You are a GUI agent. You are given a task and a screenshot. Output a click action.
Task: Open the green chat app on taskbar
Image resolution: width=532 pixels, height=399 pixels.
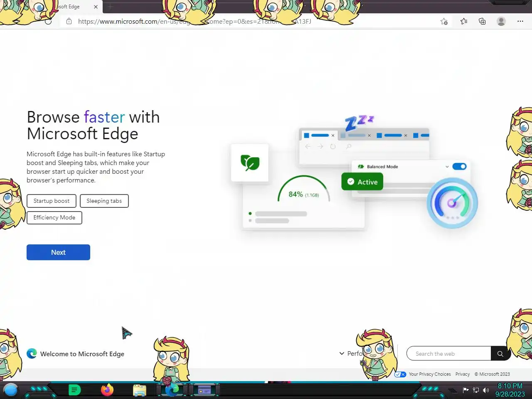[74, 390]
